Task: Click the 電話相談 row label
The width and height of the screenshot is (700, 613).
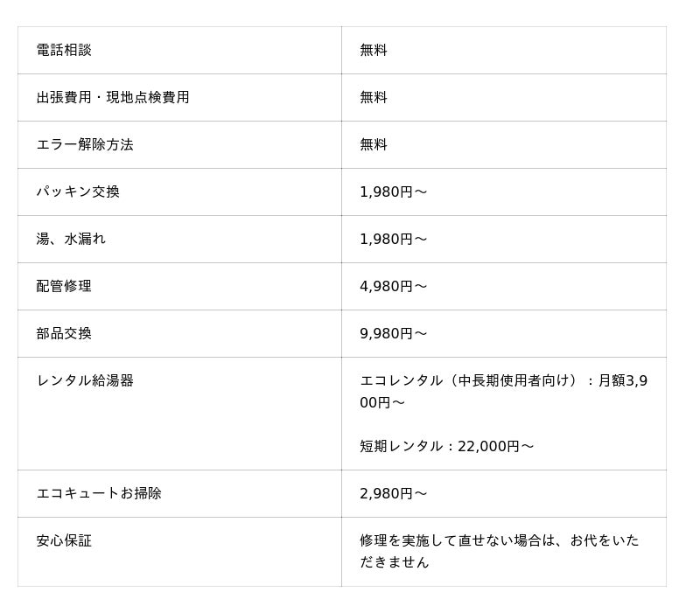Action: 64,50
